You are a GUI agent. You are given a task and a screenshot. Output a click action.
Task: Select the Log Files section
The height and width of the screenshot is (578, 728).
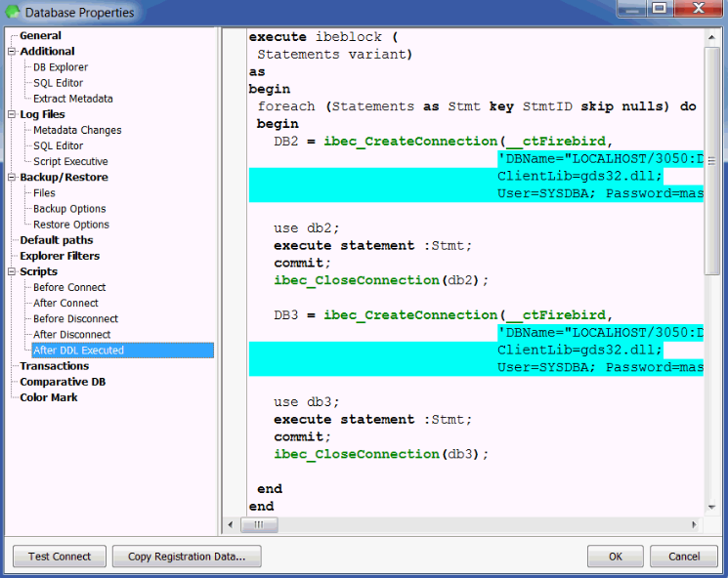[42, 114]
